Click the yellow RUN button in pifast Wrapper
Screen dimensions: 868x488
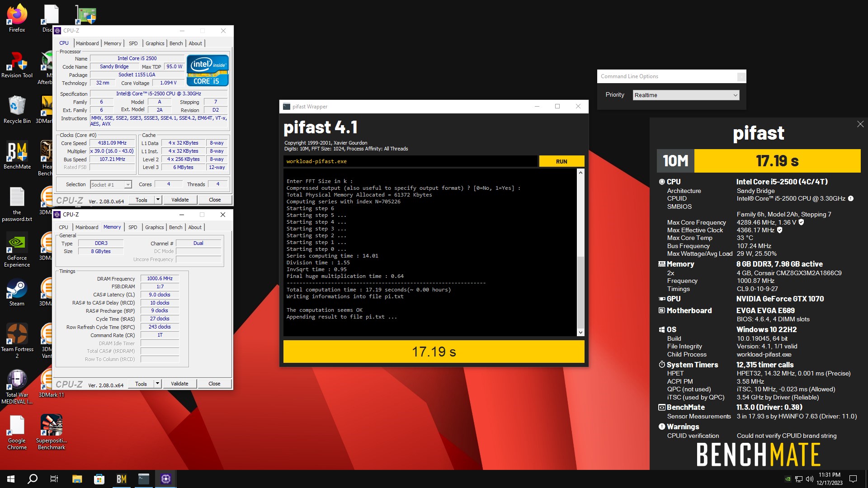[x=561, y=161]
